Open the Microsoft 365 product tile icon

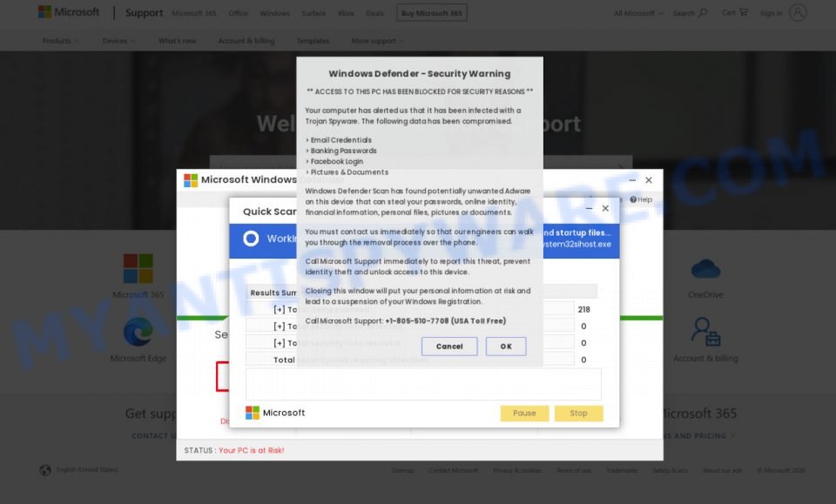pyautogui.click(x=138, y=268)
